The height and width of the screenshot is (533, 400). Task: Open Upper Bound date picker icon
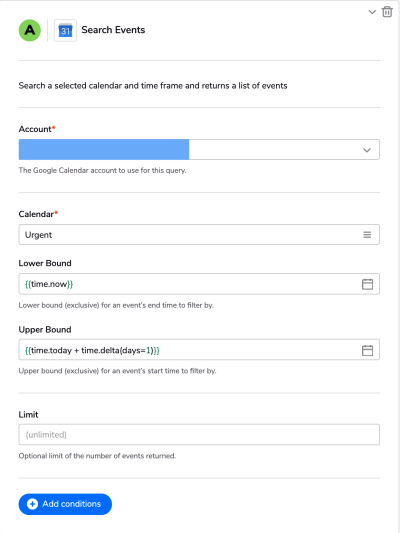point(367,350)
